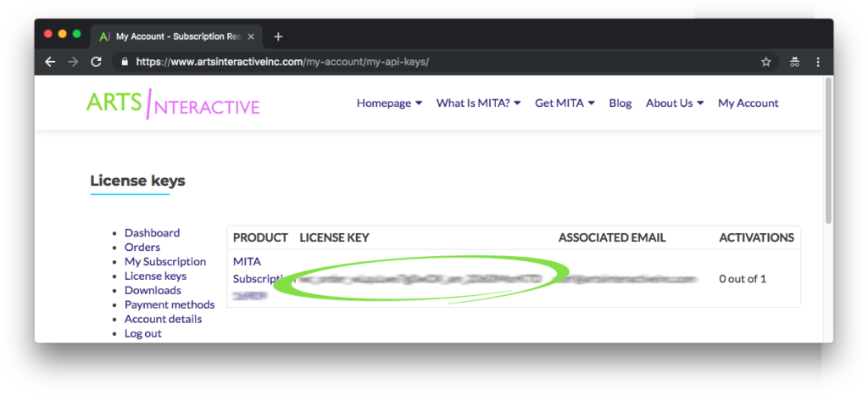Select the Payment methods link
868x396 pixels.
click(x=170, y=304)
